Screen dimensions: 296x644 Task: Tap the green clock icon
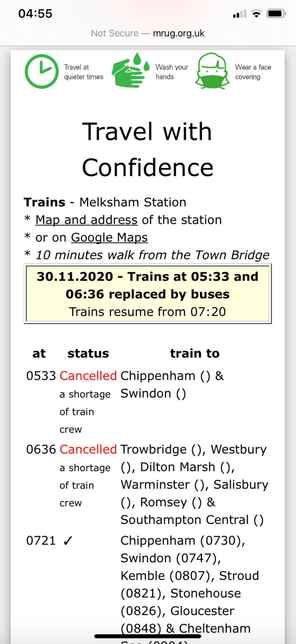click(42, 71)
